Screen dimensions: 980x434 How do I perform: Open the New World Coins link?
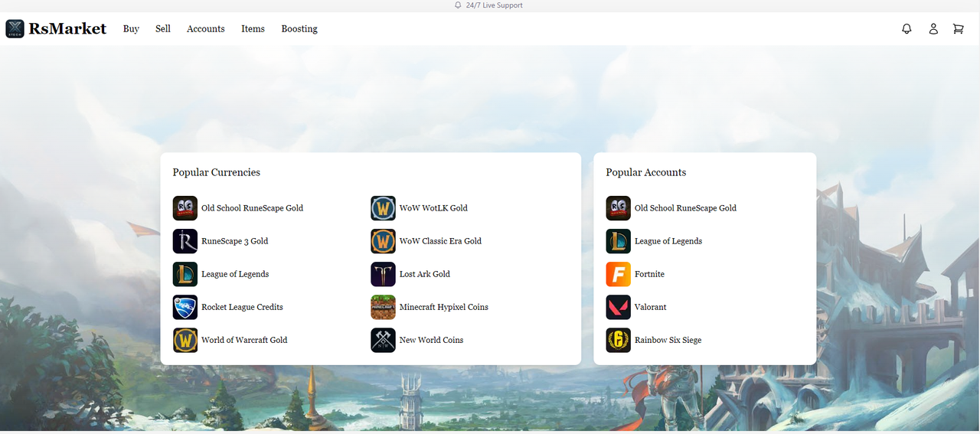click(431, 340)
